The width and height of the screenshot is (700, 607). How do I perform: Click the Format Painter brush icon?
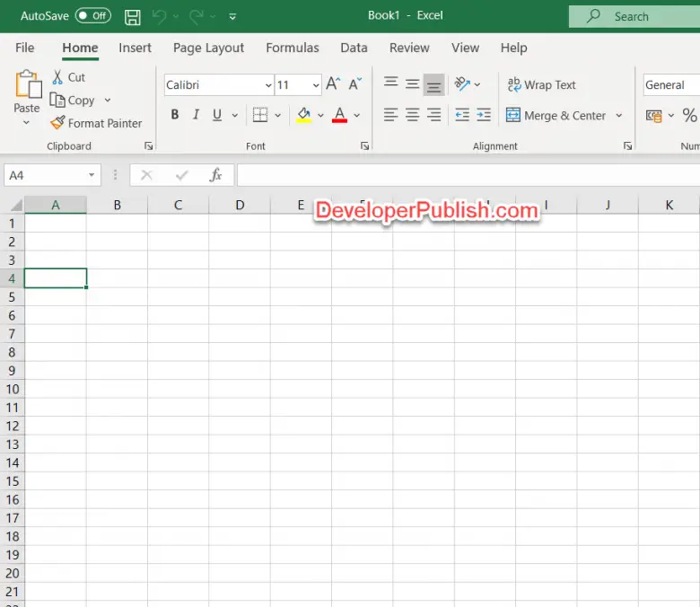[57, 123]
